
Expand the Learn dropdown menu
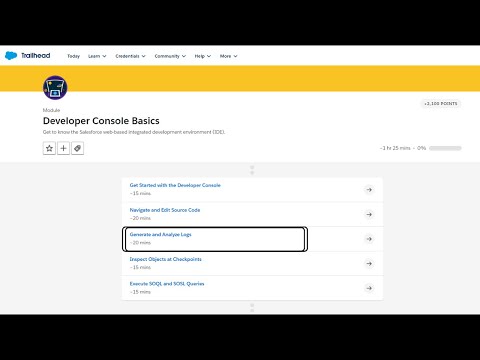pyautogui.click(x=97, y=56)
